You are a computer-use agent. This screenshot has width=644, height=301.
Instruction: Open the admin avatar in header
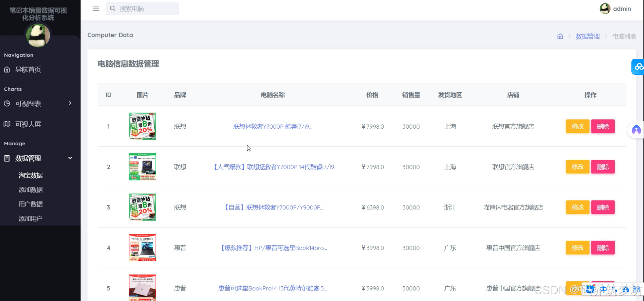(605, 8)
